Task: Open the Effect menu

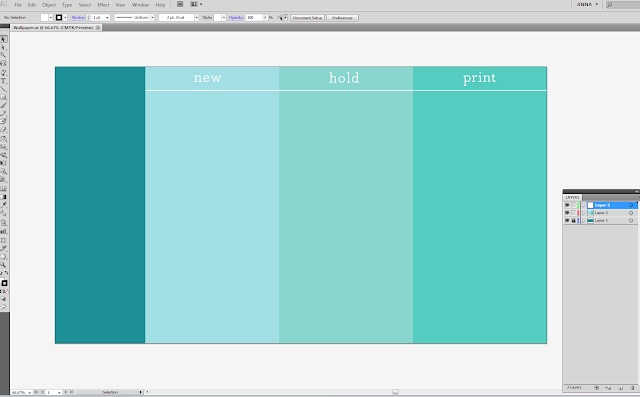Action: pyautogui.click(x=103, y=5)
